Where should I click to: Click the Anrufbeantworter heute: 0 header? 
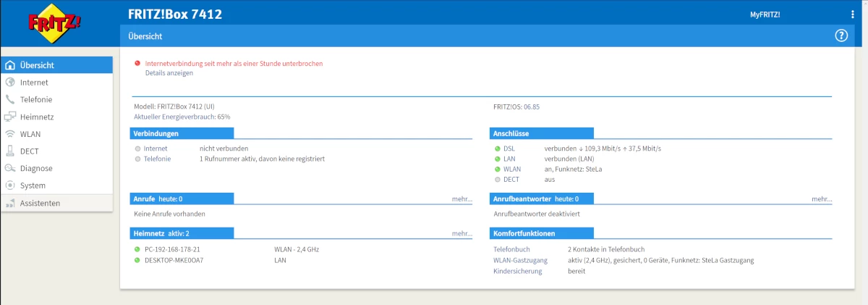point(542,199)
